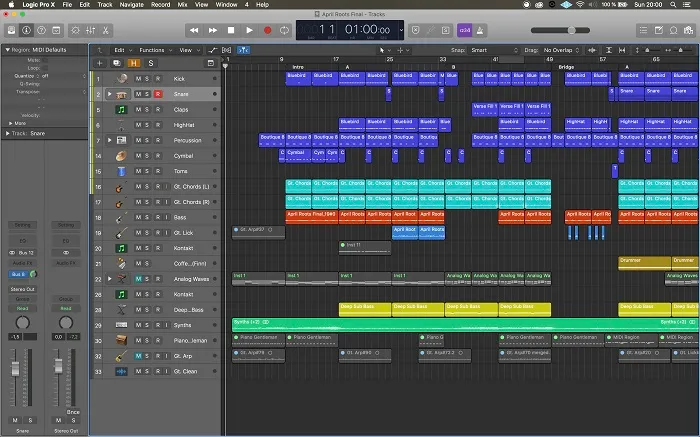Open the Library panel icon
The image size is (700, 437).
(12, 30)
